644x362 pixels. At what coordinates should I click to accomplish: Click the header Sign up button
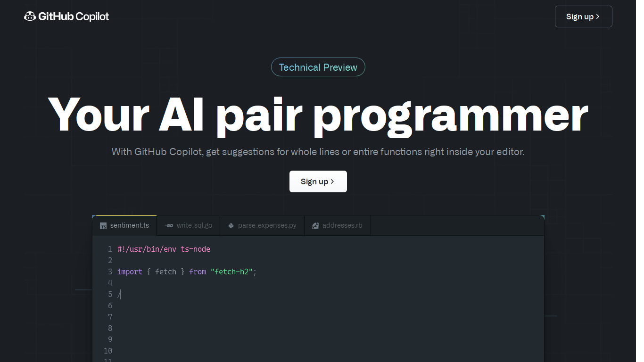pos(583,16)
